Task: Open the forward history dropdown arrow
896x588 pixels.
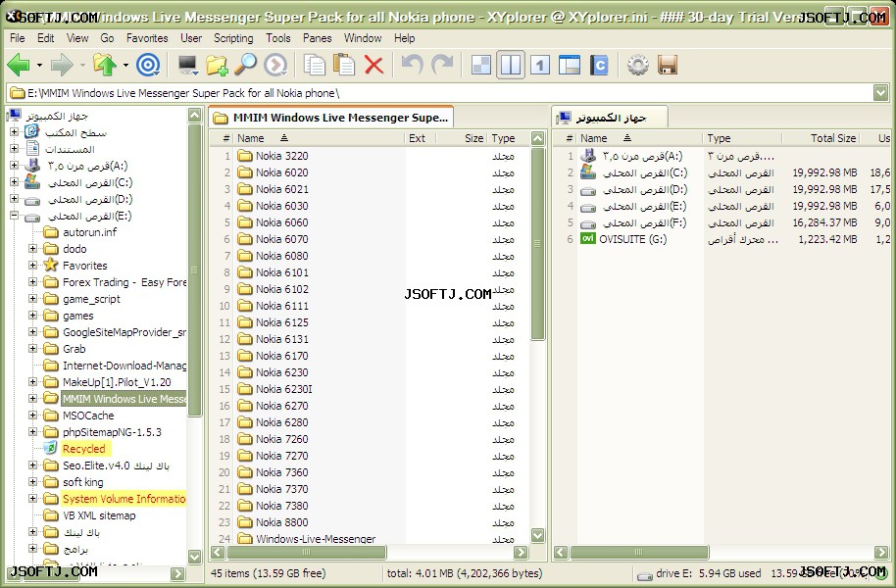Action: coord(82,65)
